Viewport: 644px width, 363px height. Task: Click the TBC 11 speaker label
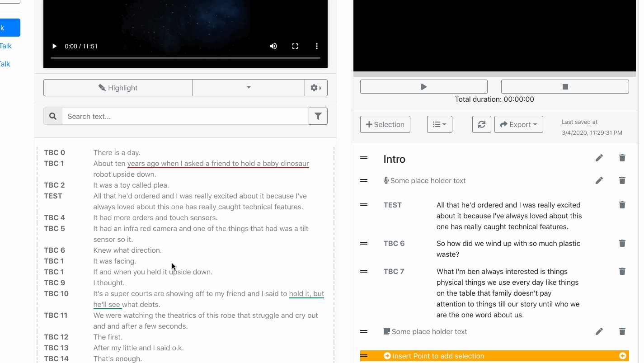(56, 316)
